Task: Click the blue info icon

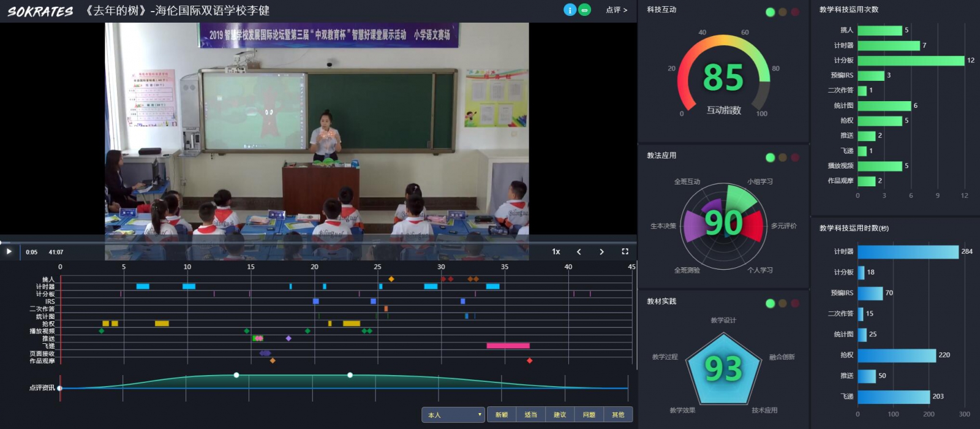Action: click(570, 10)
